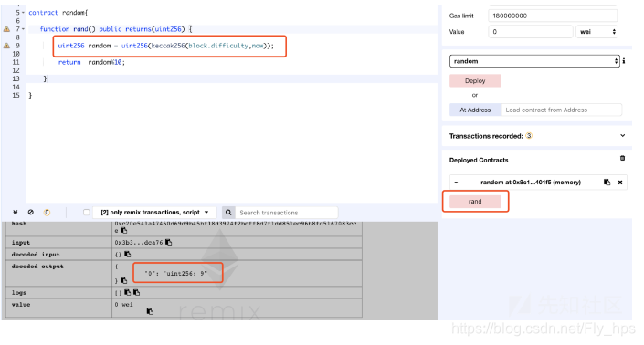Click the 'random at 0x8c1...401f5 (memory)' label

531,183
